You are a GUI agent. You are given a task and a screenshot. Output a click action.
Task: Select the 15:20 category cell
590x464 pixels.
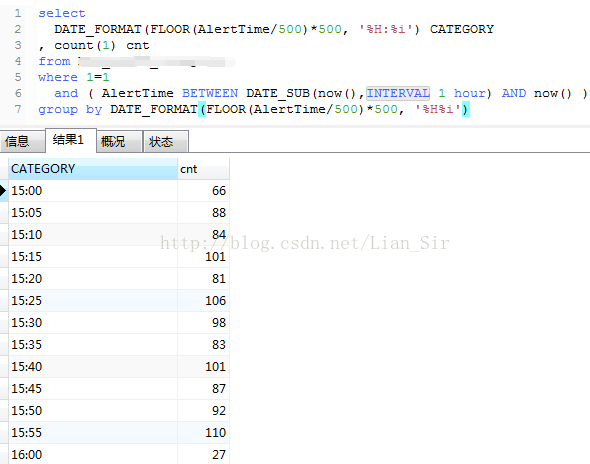point(93,278)
